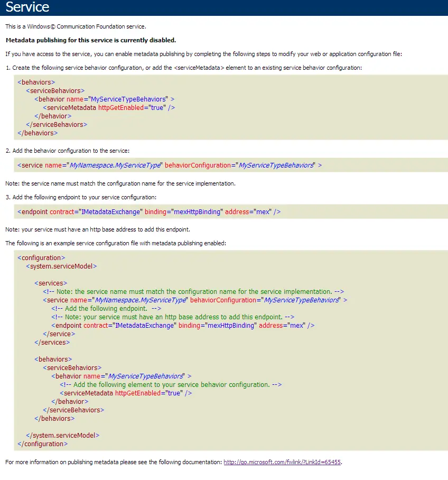Screen dimensions: 448x480
Task: Click the '</configuration>' closing tag line
Action: [x=43, y=444]
